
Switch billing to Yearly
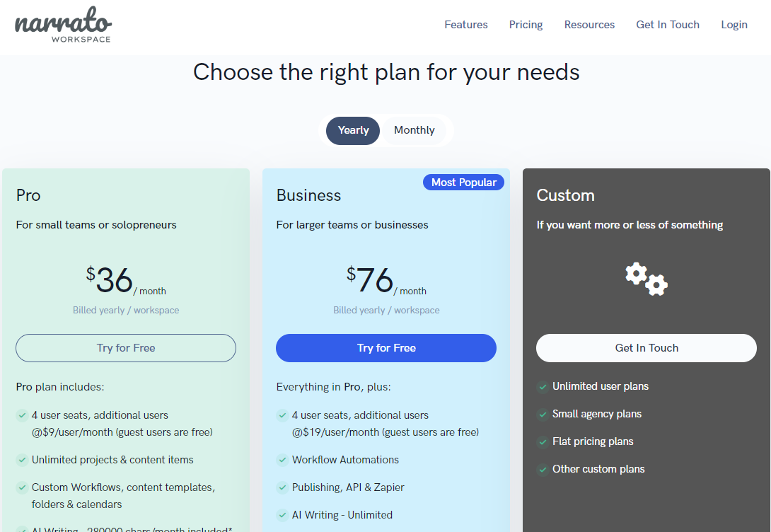point(353,130)
